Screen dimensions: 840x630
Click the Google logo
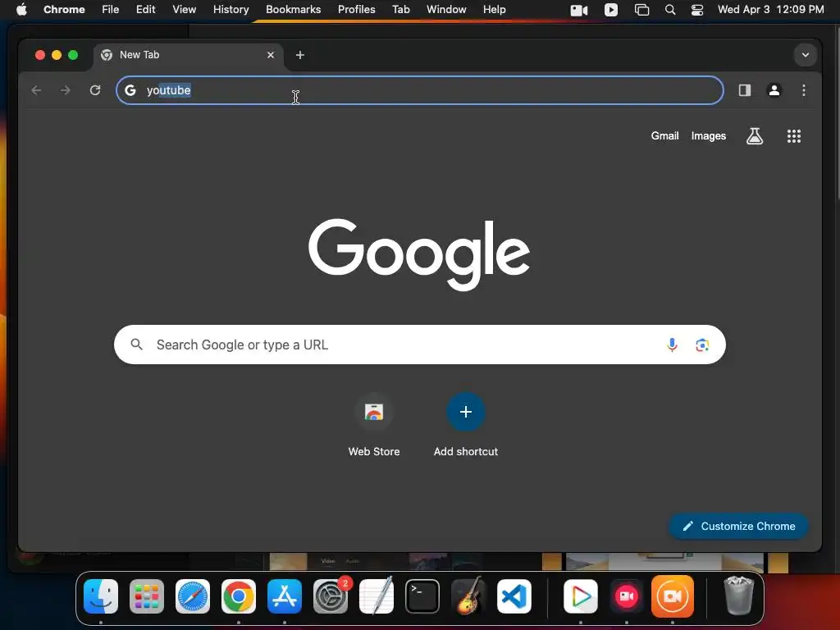tap(419, 254)
